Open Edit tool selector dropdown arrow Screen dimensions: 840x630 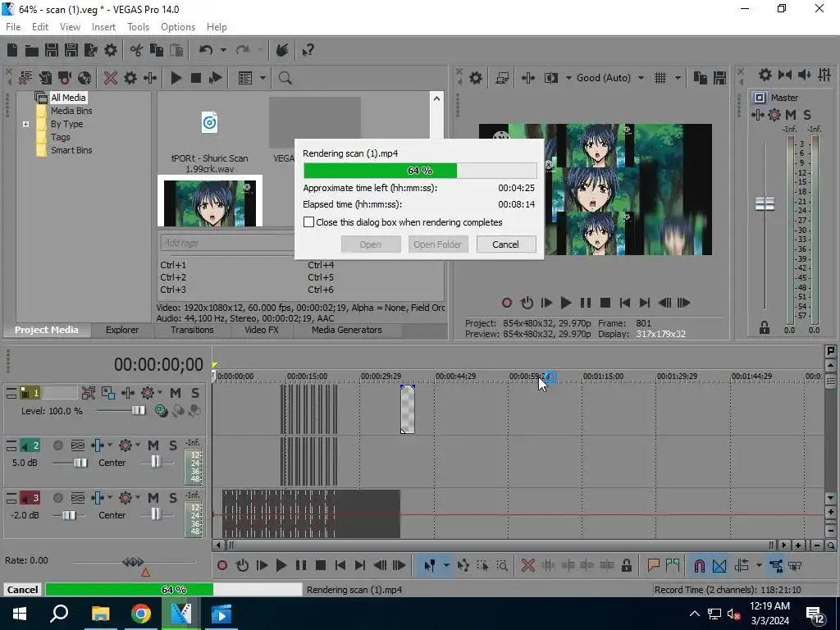point(445,565)
